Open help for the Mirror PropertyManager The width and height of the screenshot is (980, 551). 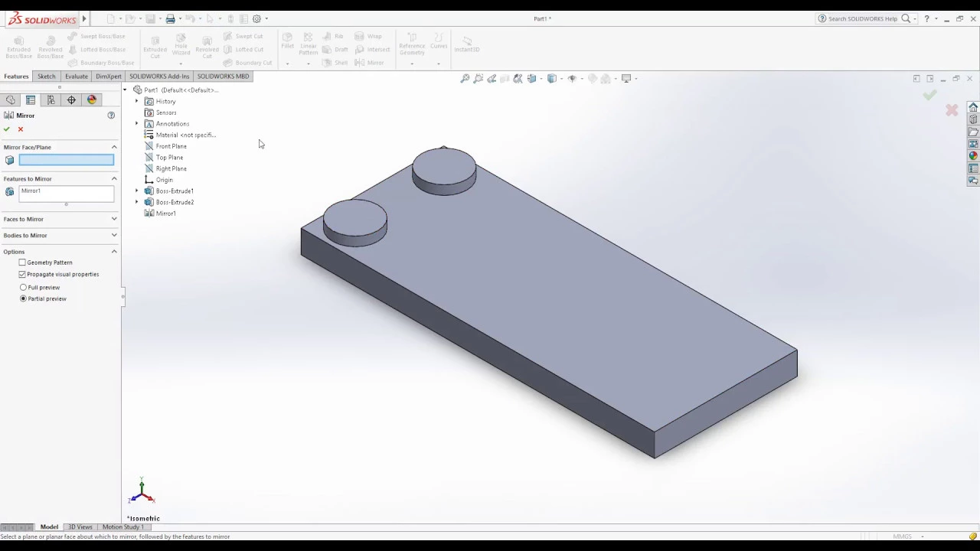[x=111, y=116]
